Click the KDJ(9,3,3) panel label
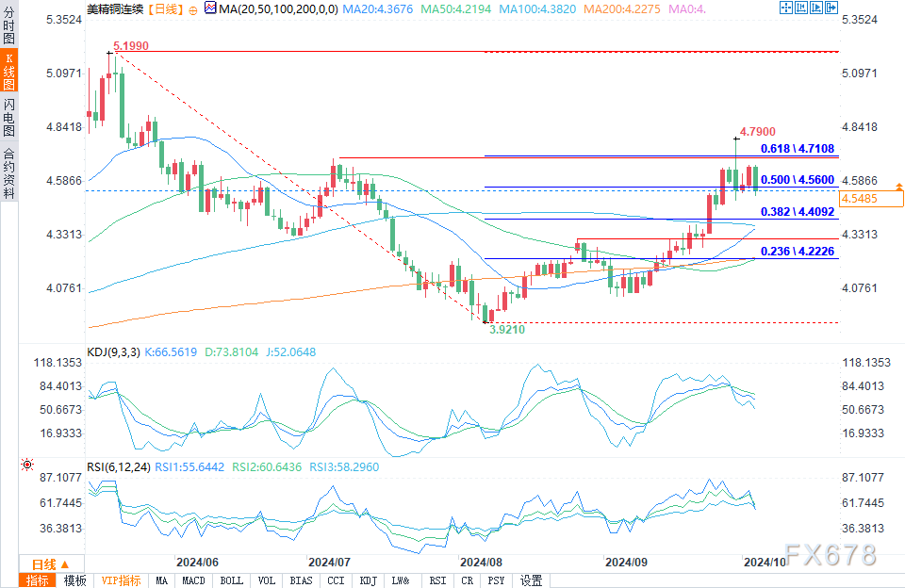The height and width of the screenshot is (588, 905). coord(114,352)
